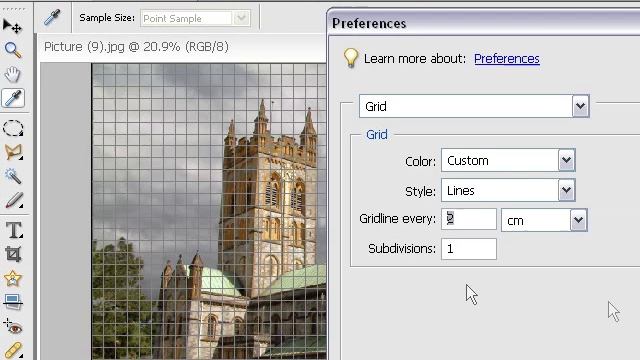Viewport: 640px width, 360px height.
Task: Select the Crop tool
Action: coord(13,254)
